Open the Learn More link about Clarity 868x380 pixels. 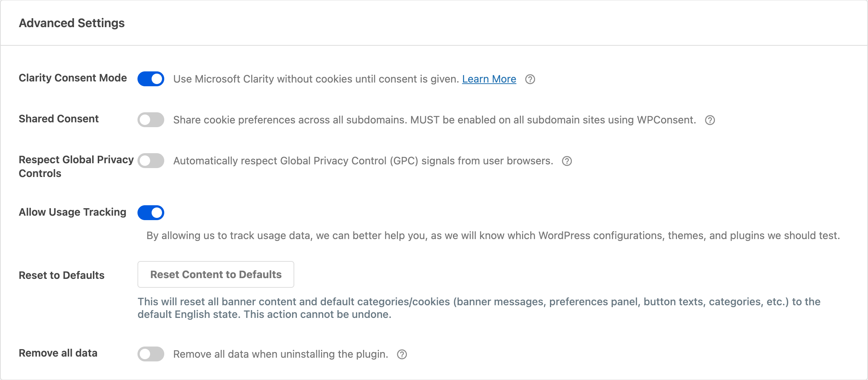tap(489, 79)
